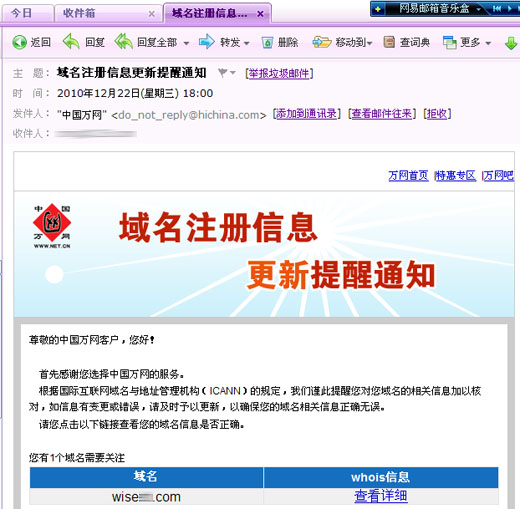Click the green download arrow in the toolbar
520x509 pixels.
click(x=511, y=43)
